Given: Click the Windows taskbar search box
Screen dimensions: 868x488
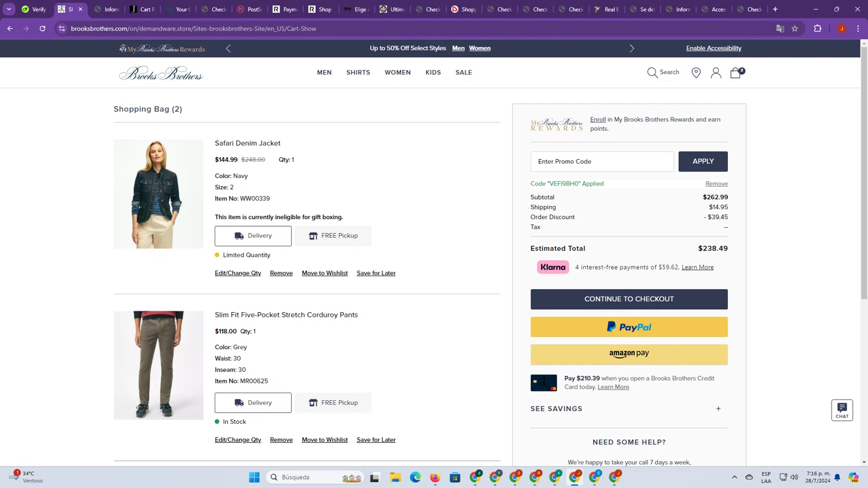Looking at the screenshot, I should tap(316, 477).
